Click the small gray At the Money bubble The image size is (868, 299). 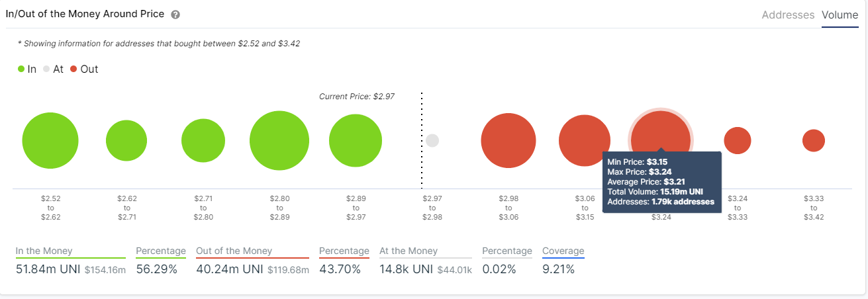tap(432, 141)
